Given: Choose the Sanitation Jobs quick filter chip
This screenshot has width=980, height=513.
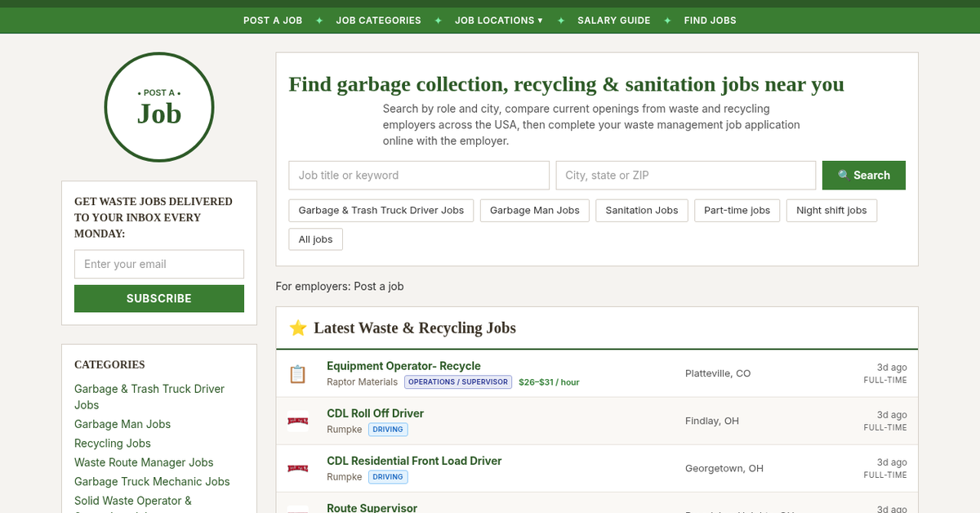Looking at the screenshot, I should tap(642, 211).
